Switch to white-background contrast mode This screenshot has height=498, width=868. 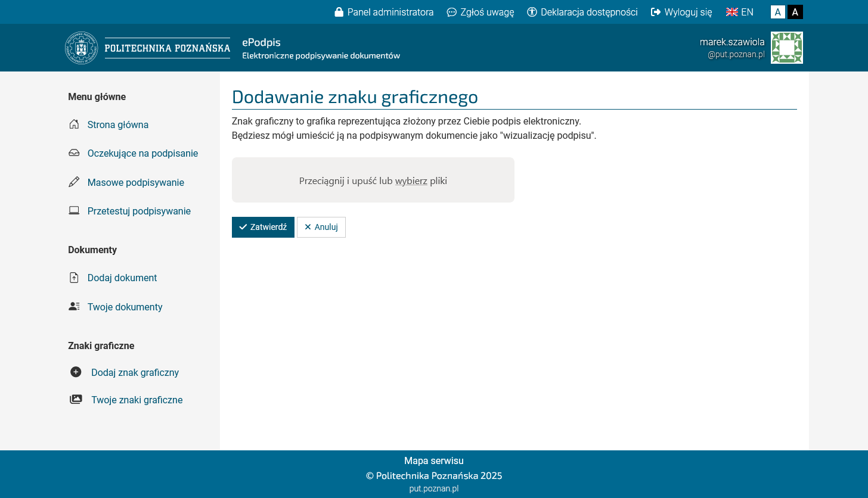[777, 12]
